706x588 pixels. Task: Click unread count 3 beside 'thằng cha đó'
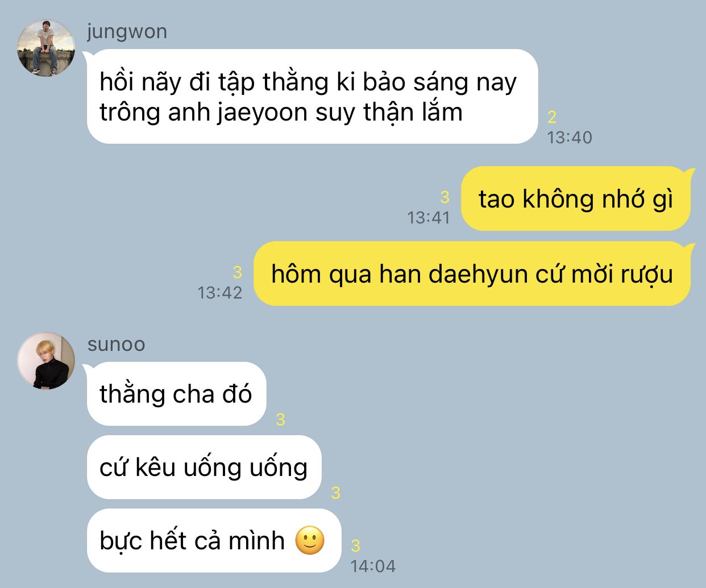pyautogui.click(x=280, y=420)
